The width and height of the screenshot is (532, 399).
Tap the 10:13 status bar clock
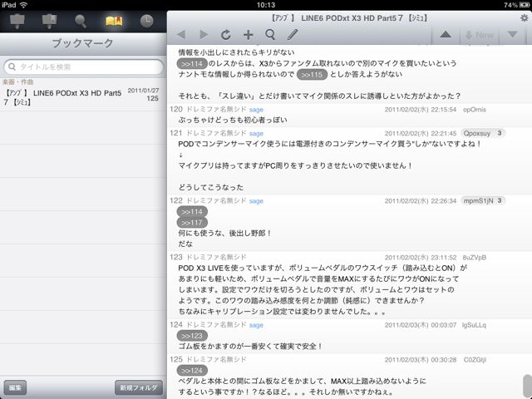click(266, 5)
